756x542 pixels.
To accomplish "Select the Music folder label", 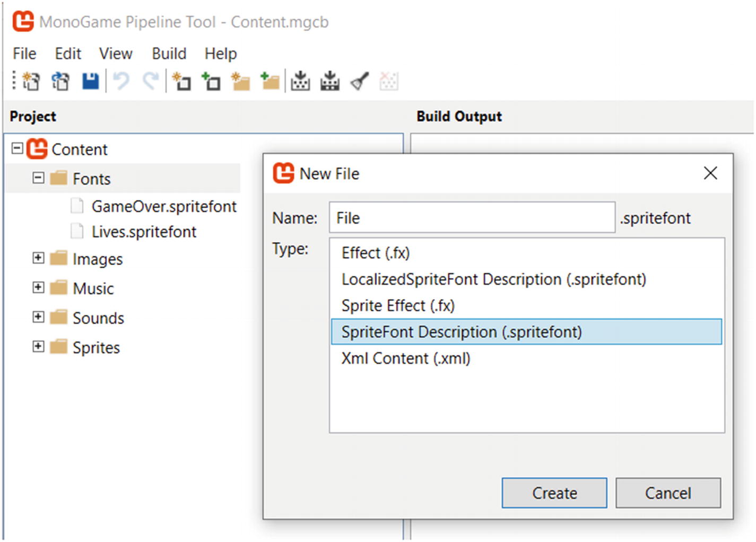I will coord(93,289).
